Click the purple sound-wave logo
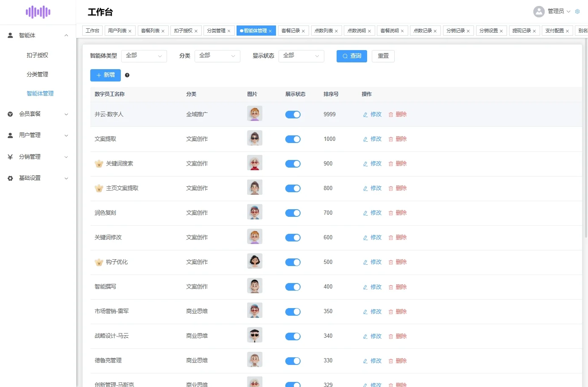The height and width of the screenshot is (387, 588). pos(38,12)
